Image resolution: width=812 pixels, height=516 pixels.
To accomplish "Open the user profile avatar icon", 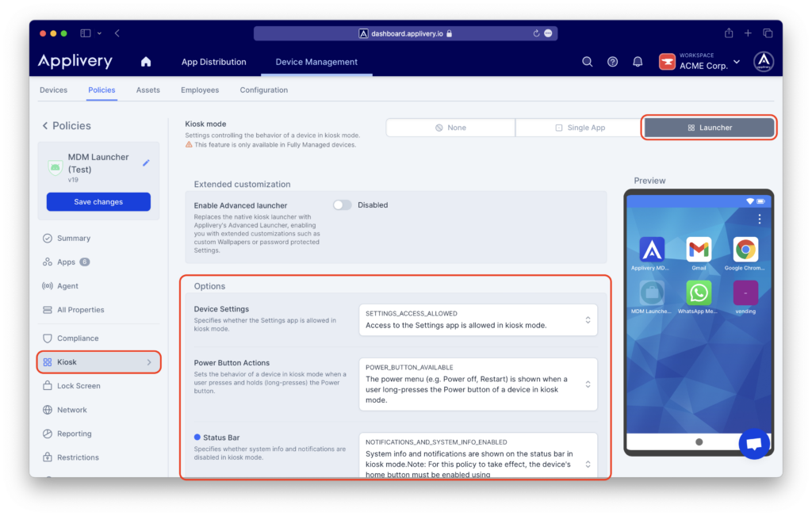I will pos(764,62).
